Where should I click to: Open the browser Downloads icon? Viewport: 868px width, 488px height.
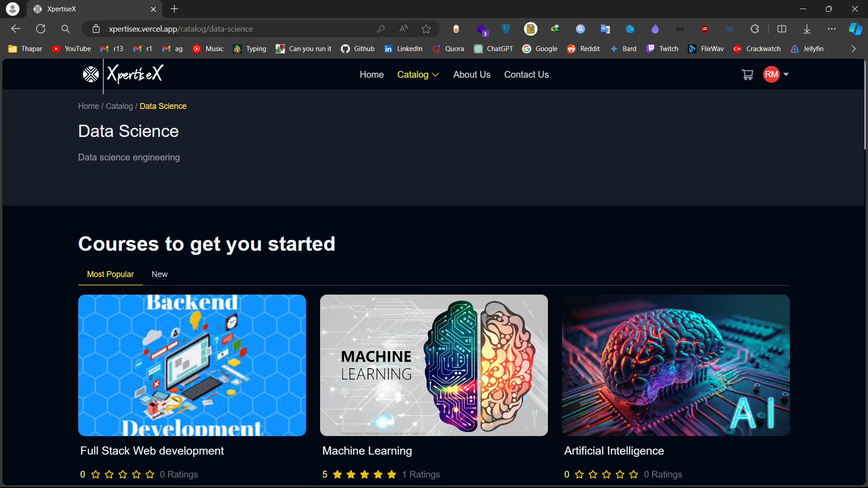coord(807,29)
